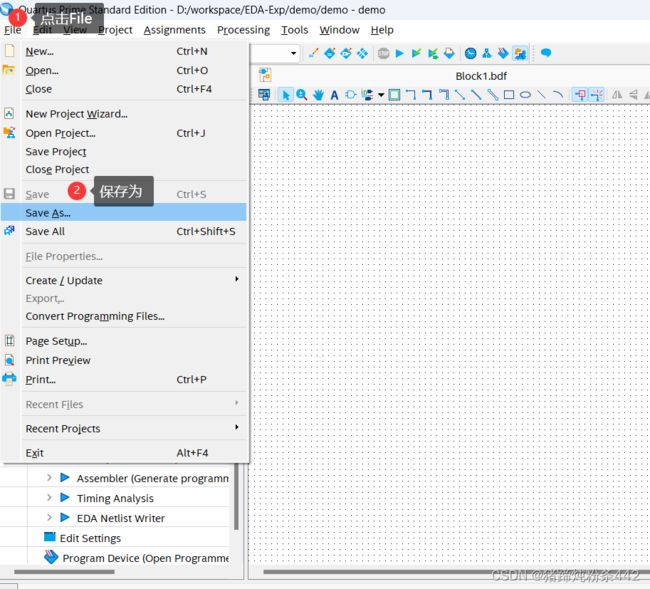Image resolution: width=650 pixels, height=589 pixels.
Task: Open the toolbar combo box dropdown arrow
Action: tap(293, 53)
